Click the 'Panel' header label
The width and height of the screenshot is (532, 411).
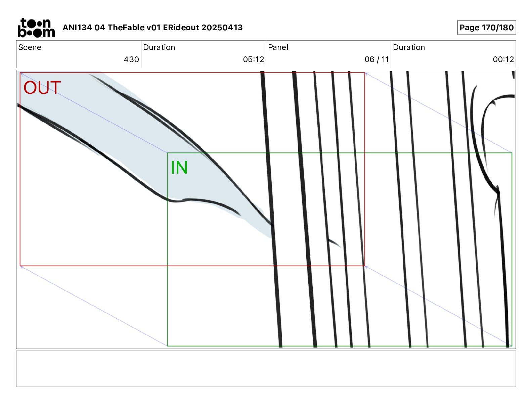pyautogui.click(x=278, y=47)
